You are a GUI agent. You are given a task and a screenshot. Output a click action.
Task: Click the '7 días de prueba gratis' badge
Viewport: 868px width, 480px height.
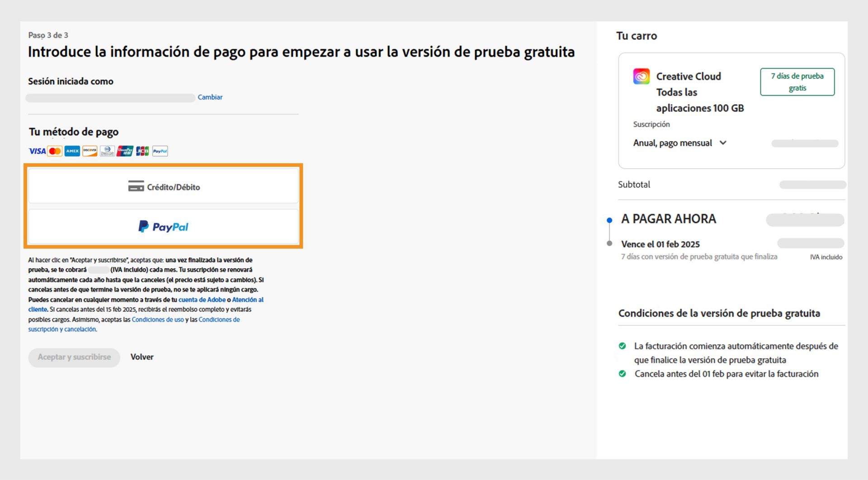(x=797, y=82)
